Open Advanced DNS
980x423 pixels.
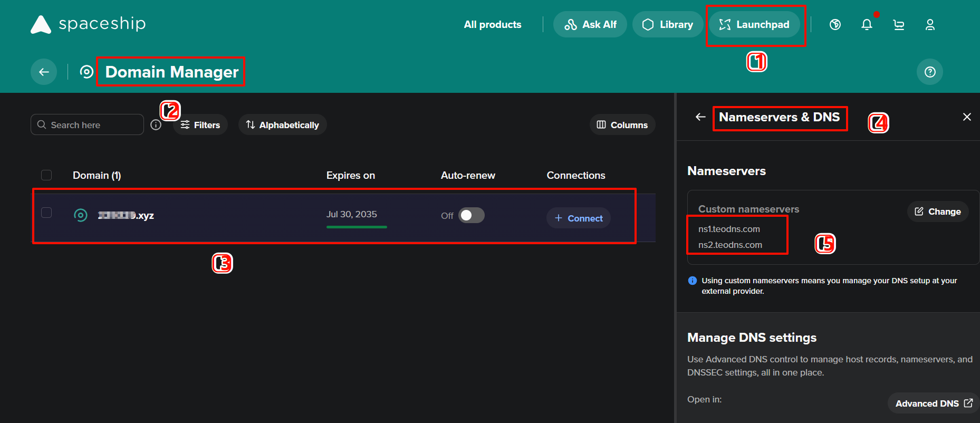pyautogui.click(x=934, y=403)
